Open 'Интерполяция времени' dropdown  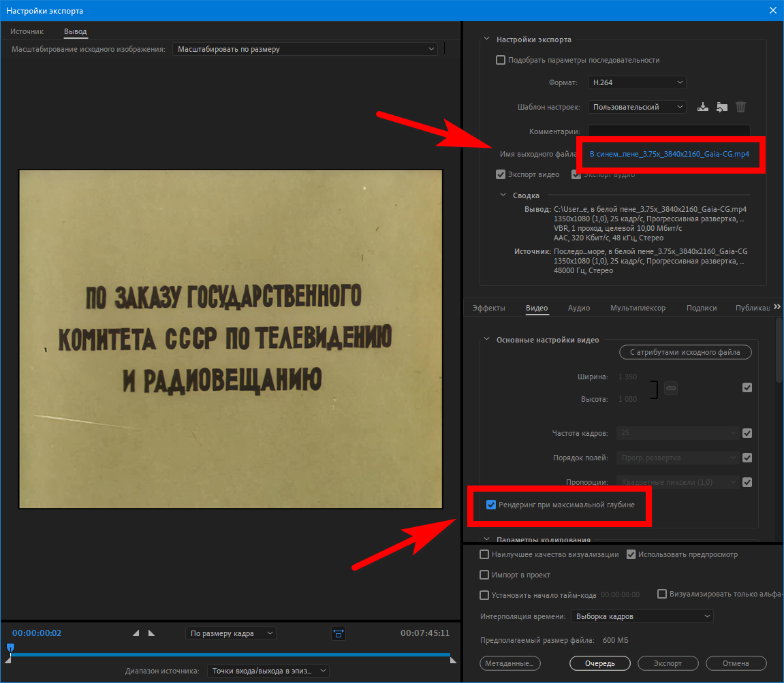[x=642, y=616]
